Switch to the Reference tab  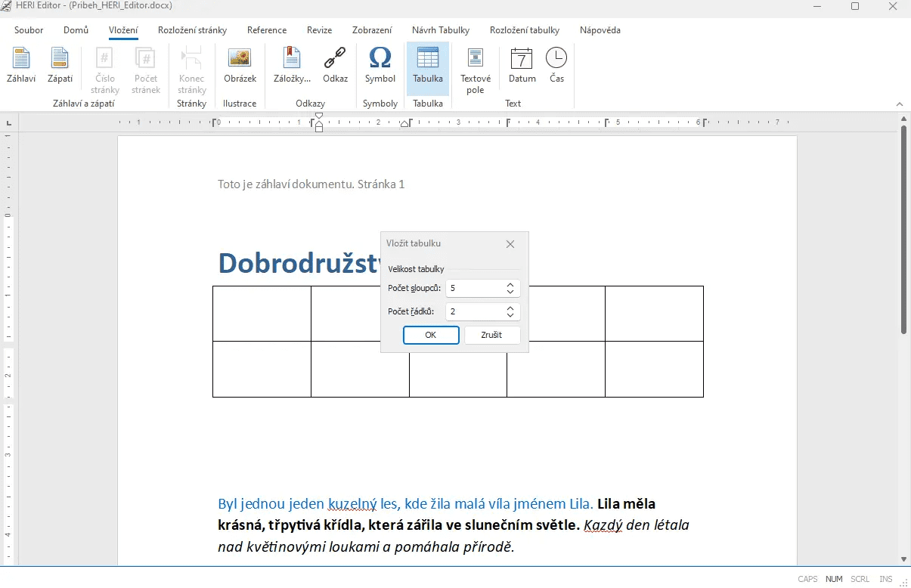coord(267,30)
